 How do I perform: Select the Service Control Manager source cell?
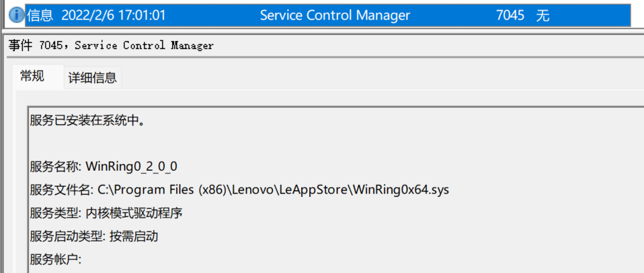(x=335, y=15)
